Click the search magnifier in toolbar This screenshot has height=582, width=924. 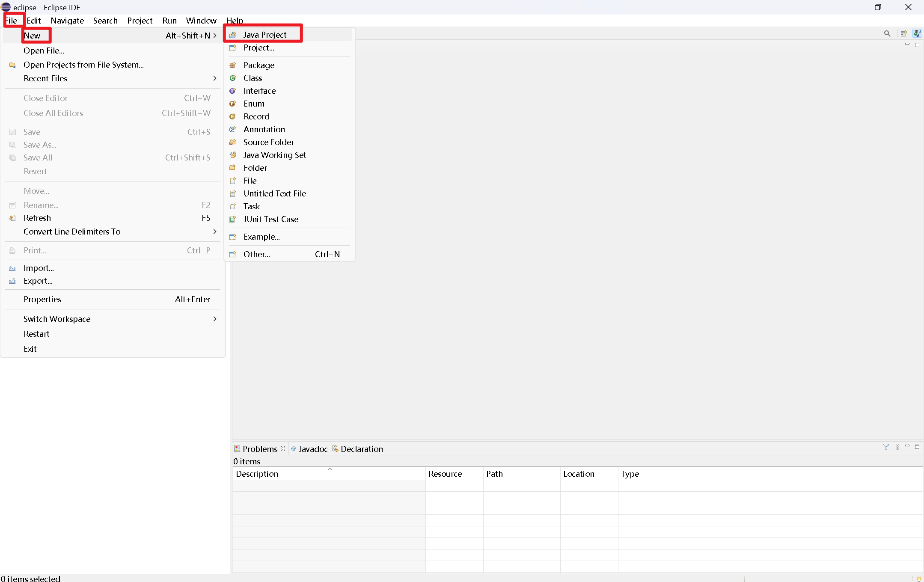887,33
